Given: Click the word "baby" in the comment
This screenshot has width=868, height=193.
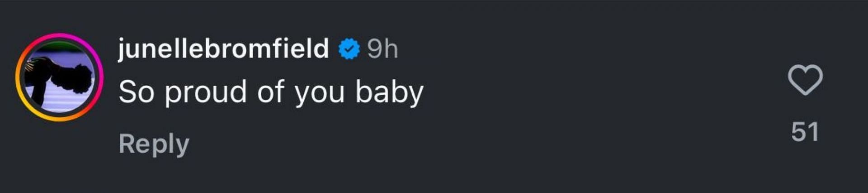Looking at the screenshot, I should (389, 93).
